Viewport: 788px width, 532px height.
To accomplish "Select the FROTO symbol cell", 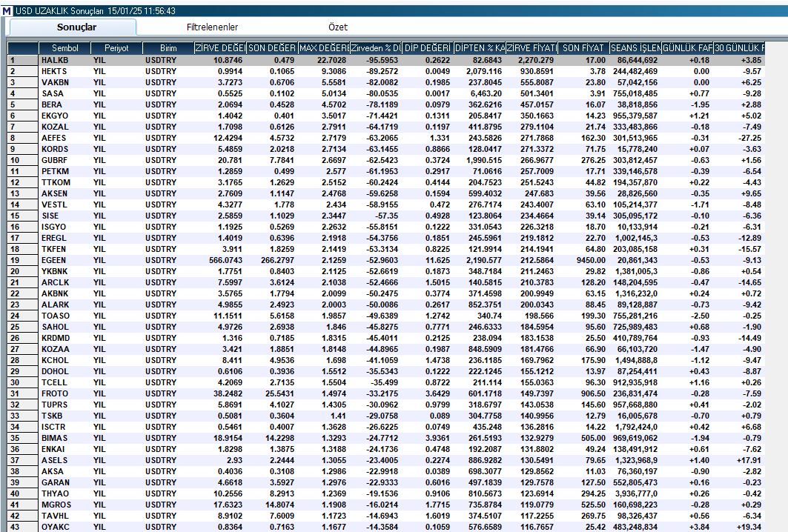I will (64, 393).
